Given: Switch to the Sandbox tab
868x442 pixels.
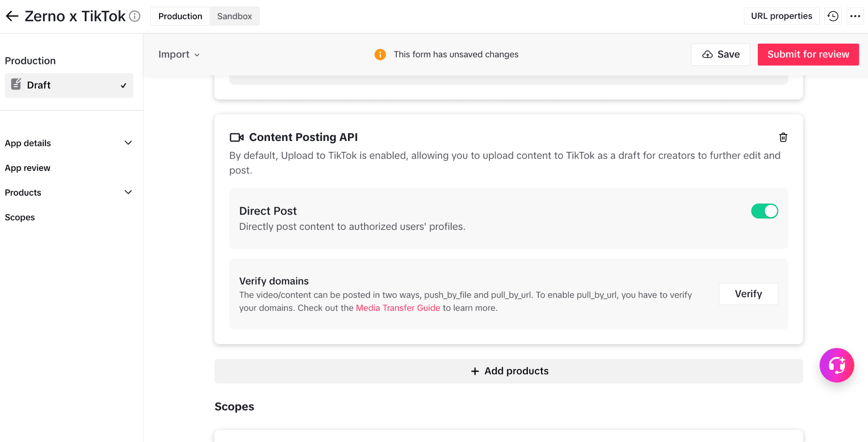Looking at the screenshot, I should 234,16.
